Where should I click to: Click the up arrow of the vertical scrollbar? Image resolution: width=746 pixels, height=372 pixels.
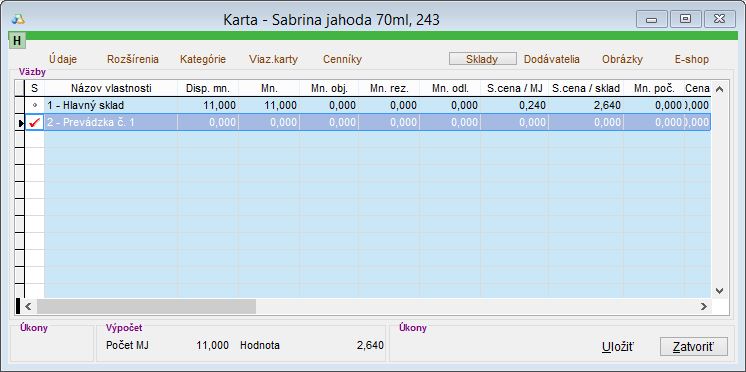click(719, 89)
